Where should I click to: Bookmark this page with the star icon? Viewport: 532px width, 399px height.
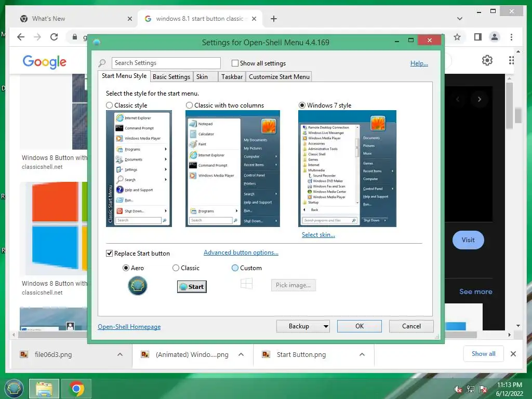coord(457,37)
